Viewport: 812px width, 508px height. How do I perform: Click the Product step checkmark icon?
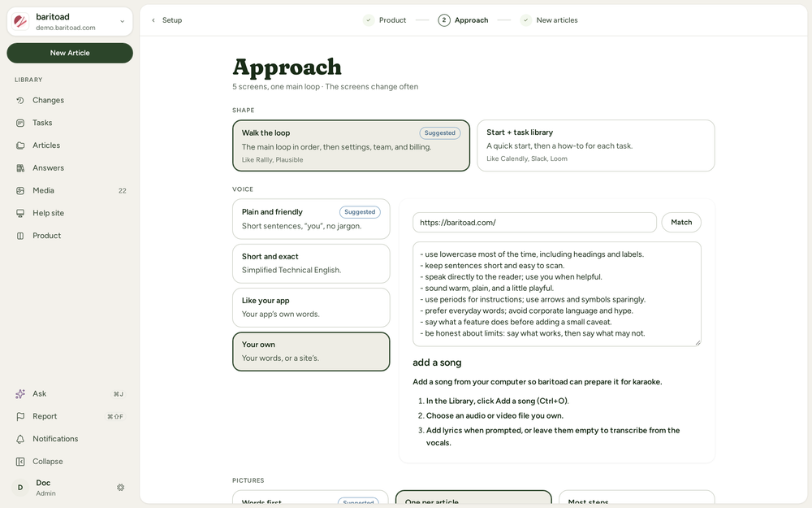click(x=369, y=20)
